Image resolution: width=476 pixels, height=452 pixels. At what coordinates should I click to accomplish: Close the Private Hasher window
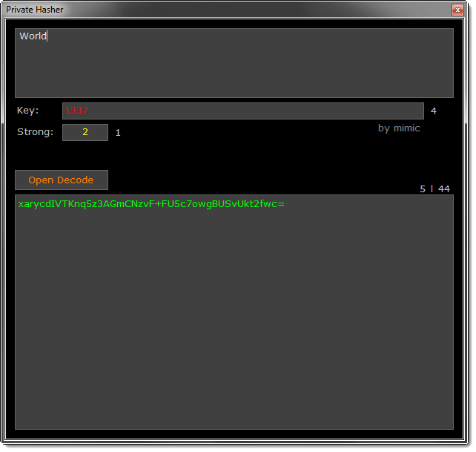coord(457,10)
